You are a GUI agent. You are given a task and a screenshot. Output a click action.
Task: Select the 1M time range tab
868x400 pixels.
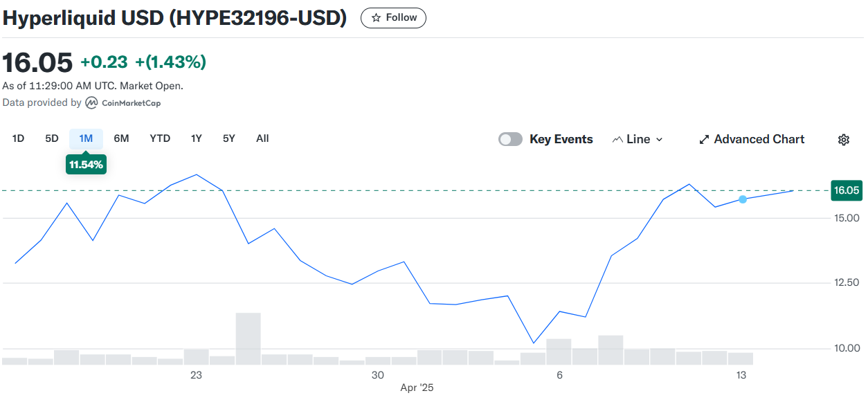point(86,138)
